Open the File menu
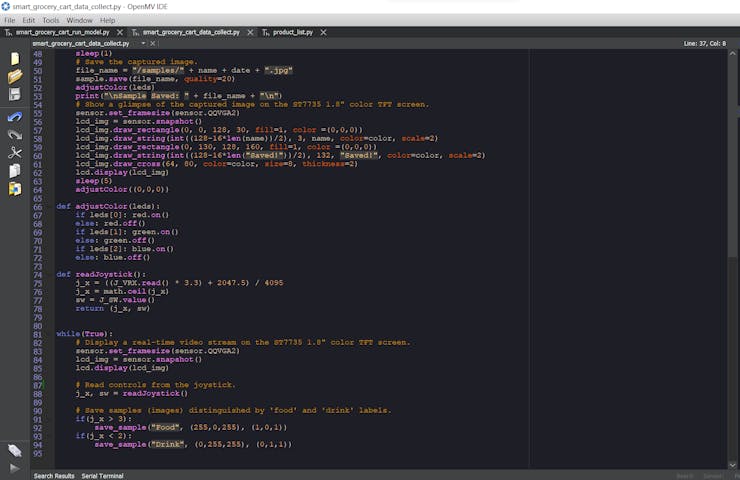 pyautogui.click(x=10, y=20)
